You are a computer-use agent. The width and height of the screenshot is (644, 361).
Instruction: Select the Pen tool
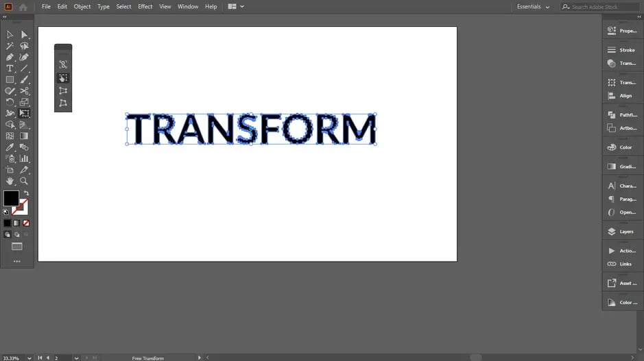(10, 57)
